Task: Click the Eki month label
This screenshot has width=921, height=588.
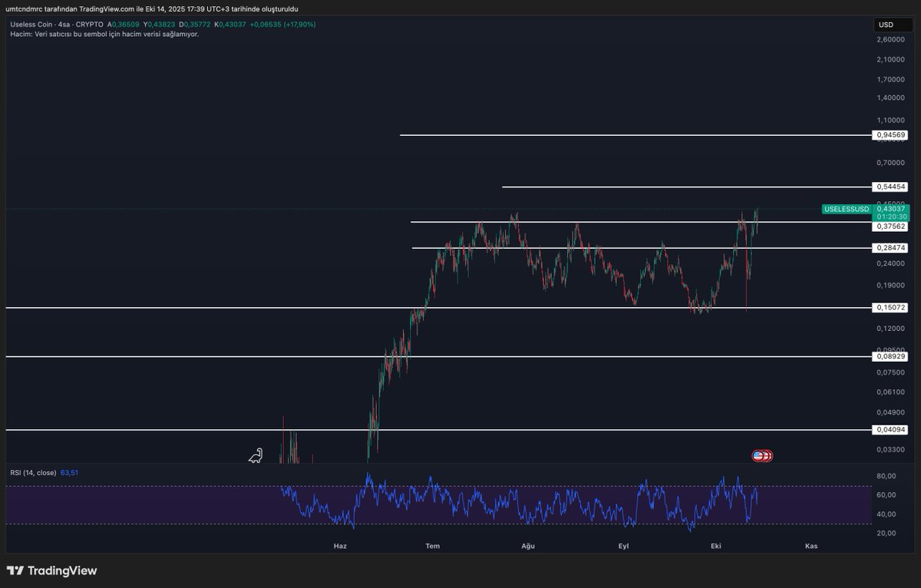Action: (x=716, y=546)
